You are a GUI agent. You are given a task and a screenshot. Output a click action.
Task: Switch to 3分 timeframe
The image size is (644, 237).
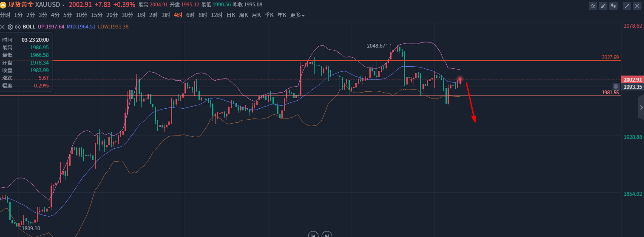(43, 15)
